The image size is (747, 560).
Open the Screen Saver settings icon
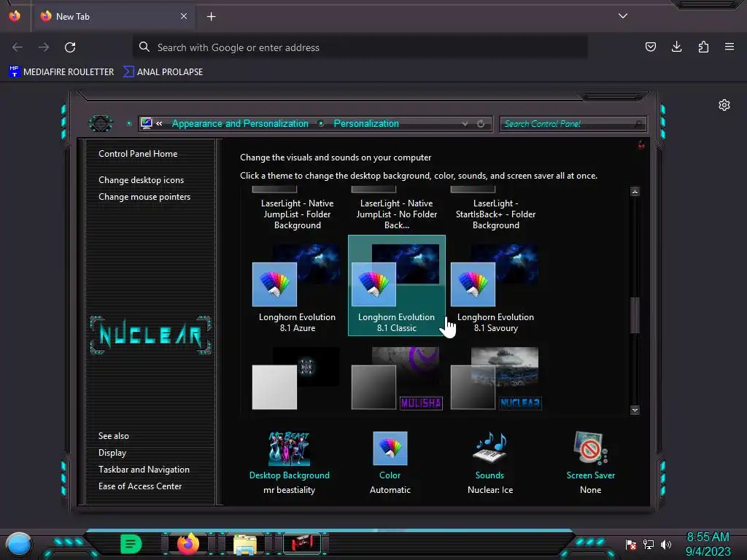pyautogui.click(x=590, y=448)
